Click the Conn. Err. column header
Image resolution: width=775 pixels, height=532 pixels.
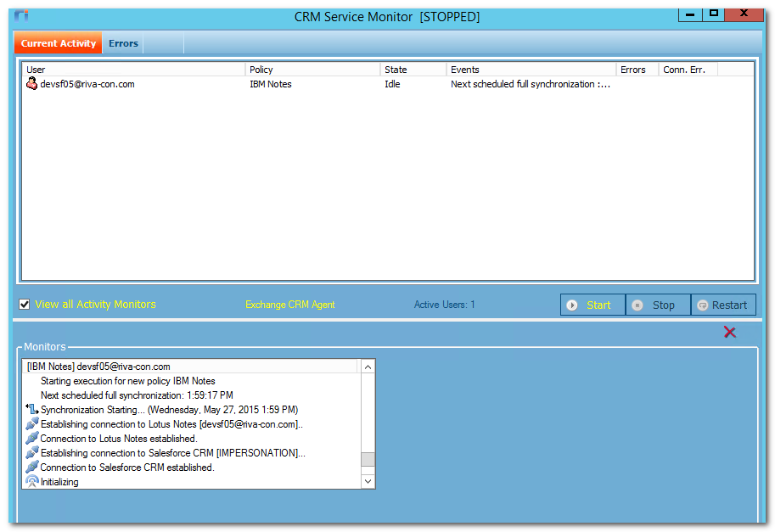pos(688,70)
